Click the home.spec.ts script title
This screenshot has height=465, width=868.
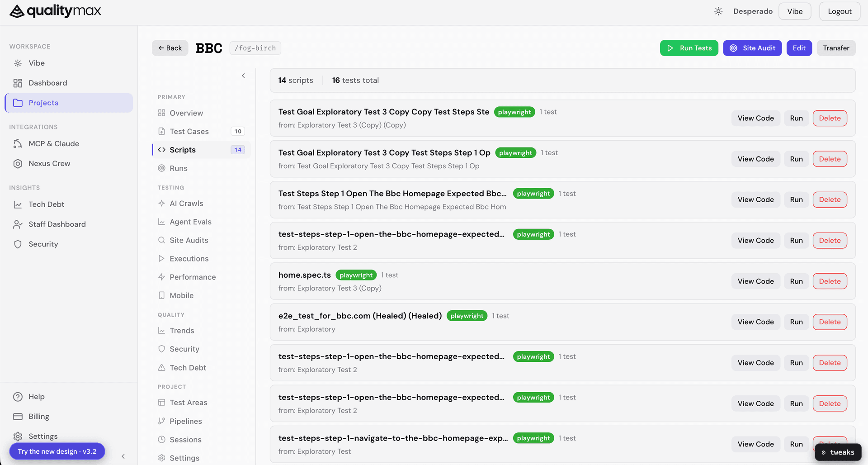pos(304,275)
